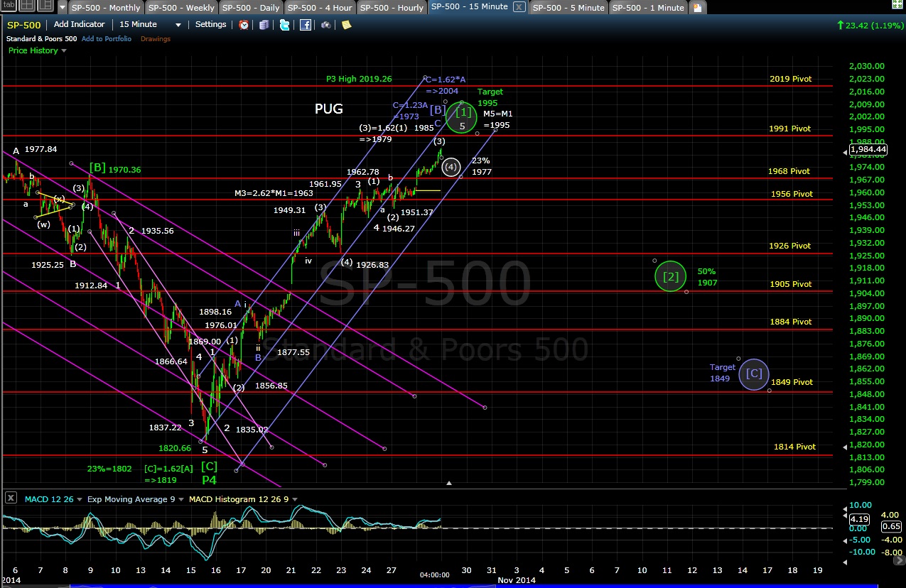Click Add to Portfolio link
This screenshot has height=588, width=906.
click(107, 39)
